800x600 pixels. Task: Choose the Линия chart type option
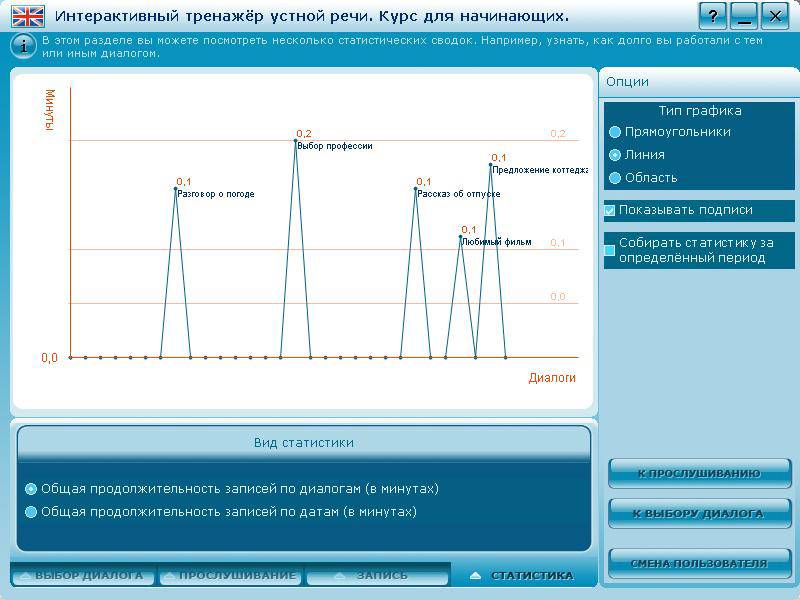(616, 155)
